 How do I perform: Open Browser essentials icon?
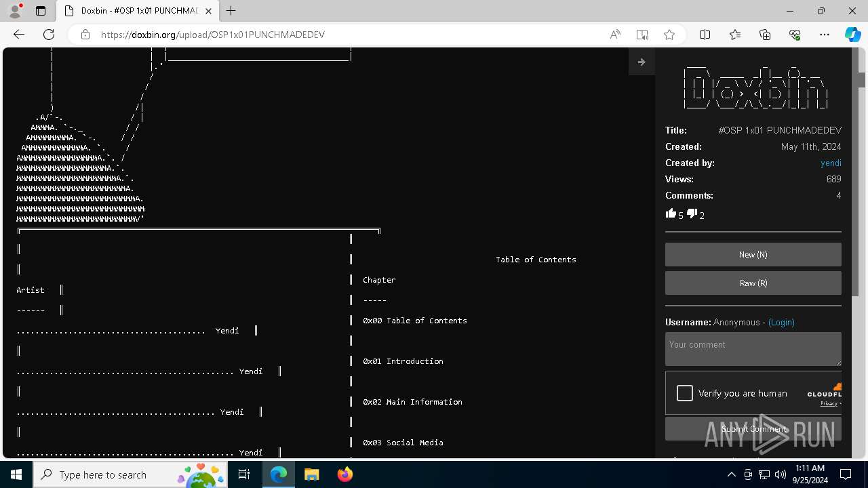pos(795,35)
